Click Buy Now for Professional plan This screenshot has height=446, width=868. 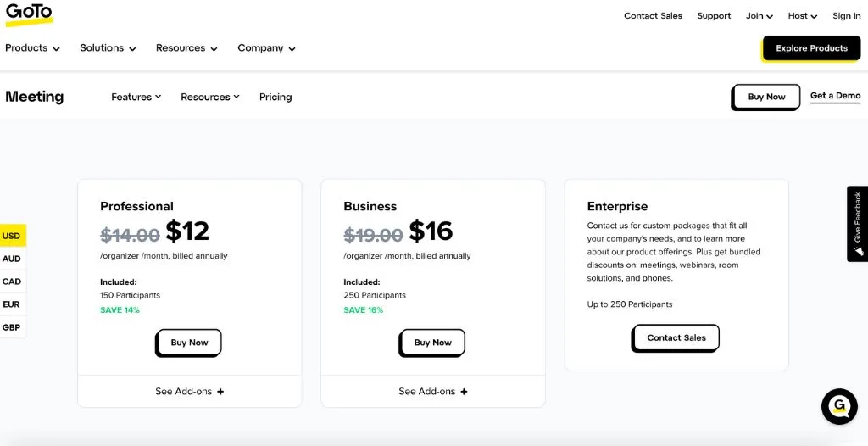[189, 343]
